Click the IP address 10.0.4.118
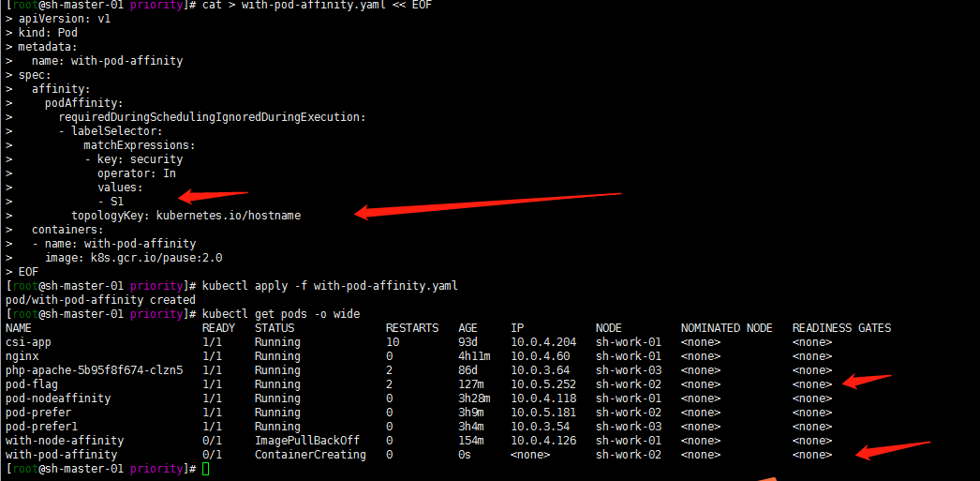Image resolution: width=980 pixels, height=481 pixels. pos(543,398)
